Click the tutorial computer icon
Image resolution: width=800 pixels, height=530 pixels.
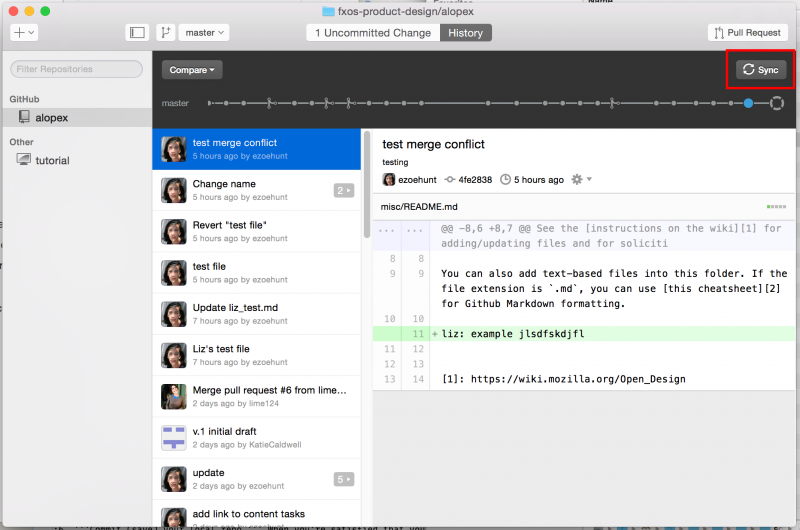[x=23, y=160]
